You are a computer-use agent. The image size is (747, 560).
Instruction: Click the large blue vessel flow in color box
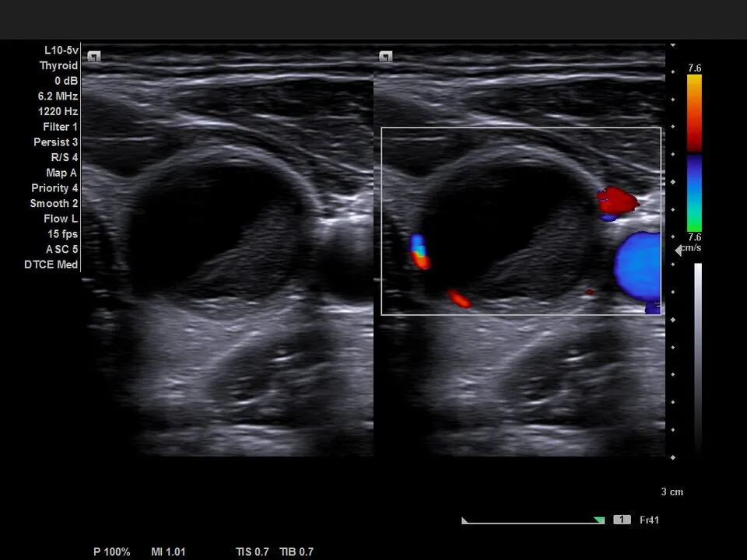(638, 267)
